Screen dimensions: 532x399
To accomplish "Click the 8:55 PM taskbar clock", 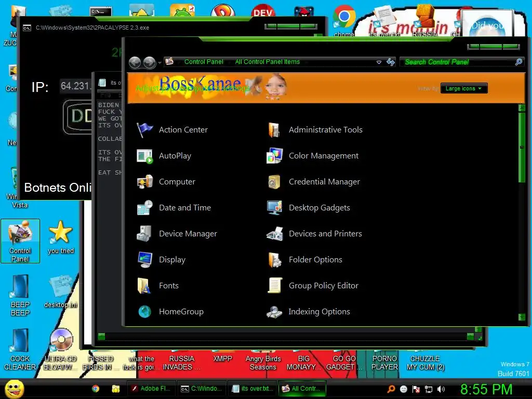I will coord(486,389).
